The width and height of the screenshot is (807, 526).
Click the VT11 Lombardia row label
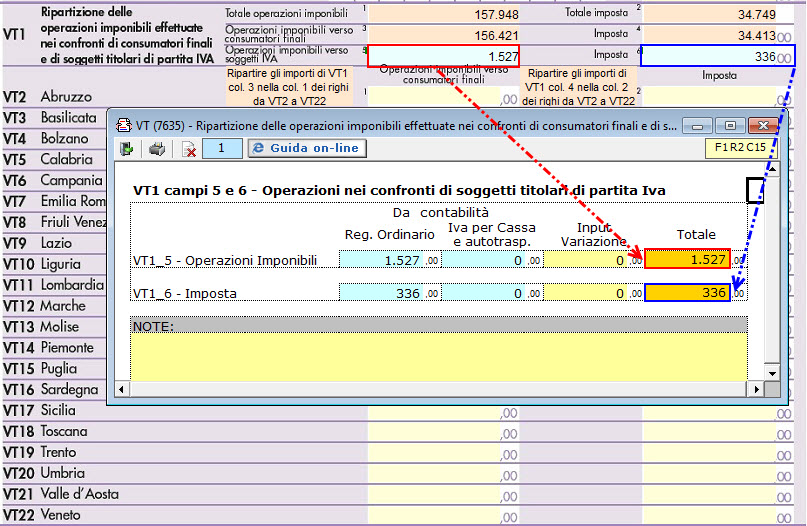(54, 285)
